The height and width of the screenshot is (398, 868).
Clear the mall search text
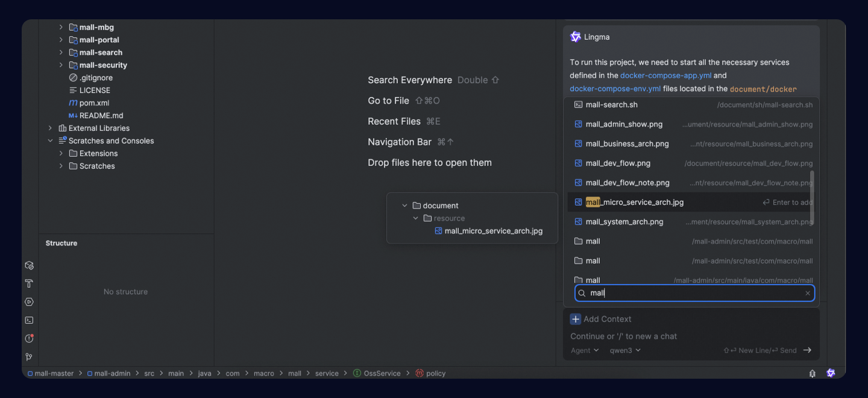click(x=808, y=294)
